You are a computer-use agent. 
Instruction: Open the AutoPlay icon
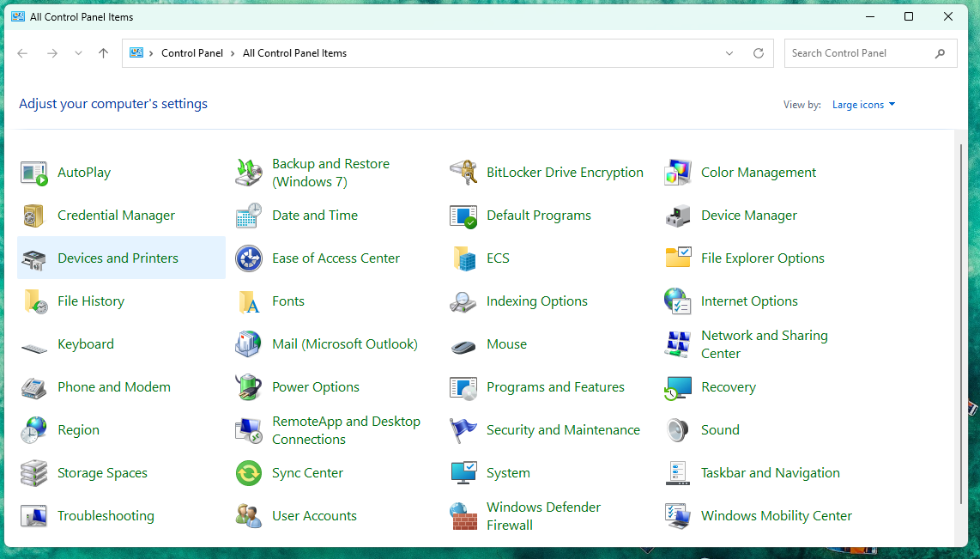[x=33, y=173]
